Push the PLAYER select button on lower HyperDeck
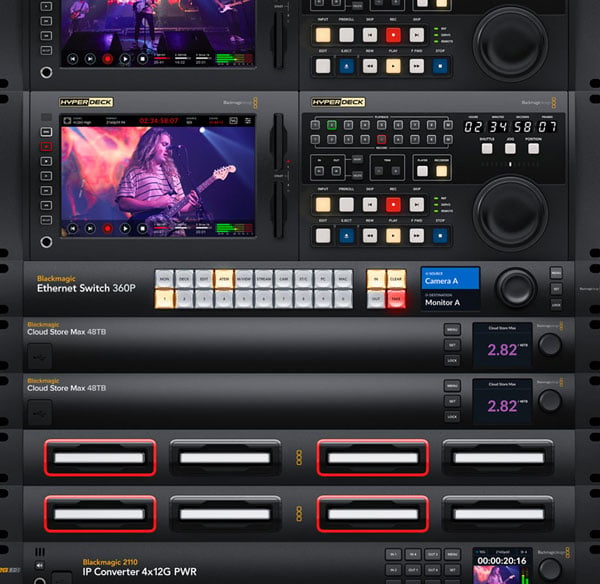The height and width of the screenshot is (584, 600). [x=422, y=171]
